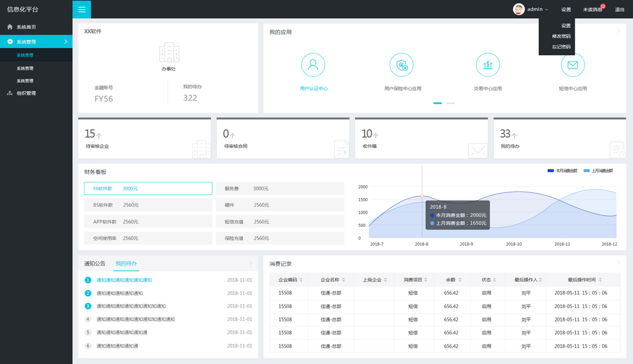The width and height of the screenshot is (633, 364).
Task: Click the pending count 322
Action: tap(190, 98)
